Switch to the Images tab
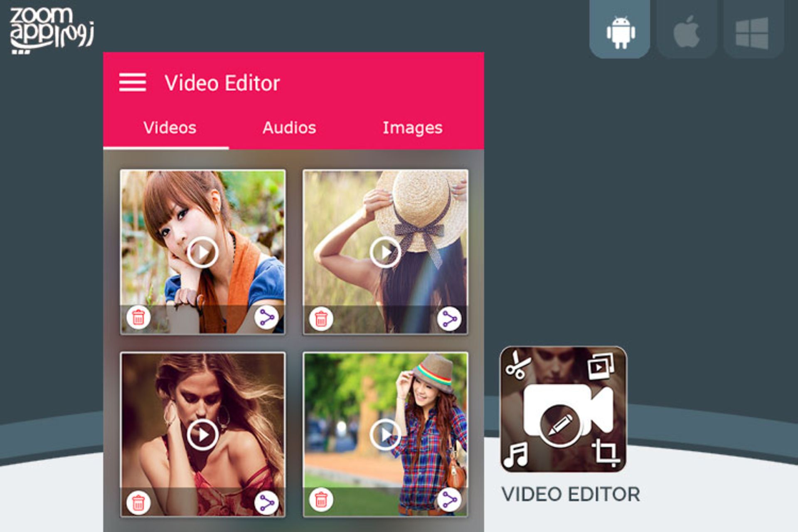798x532 pixels. click(x=412, y=128)
